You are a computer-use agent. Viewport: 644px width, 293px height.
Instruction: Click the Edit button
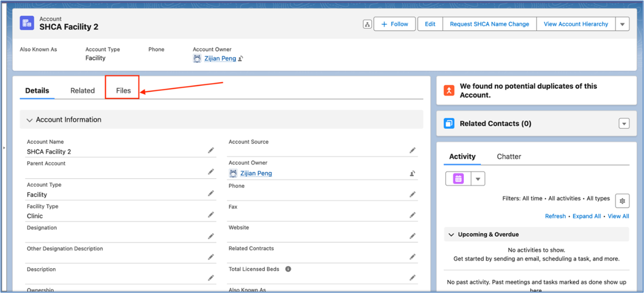pos(430,24)
